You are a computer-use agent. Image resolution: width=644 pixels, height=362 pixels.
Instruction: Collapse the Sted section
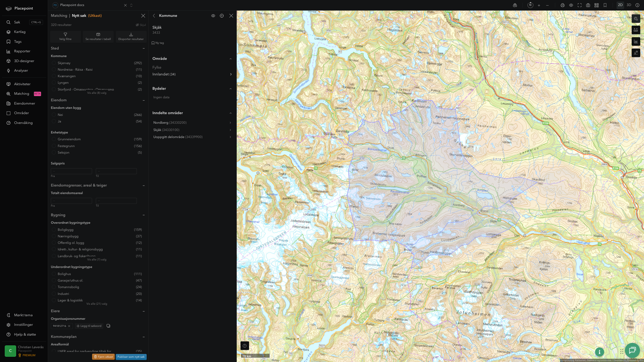click(144, 49)
